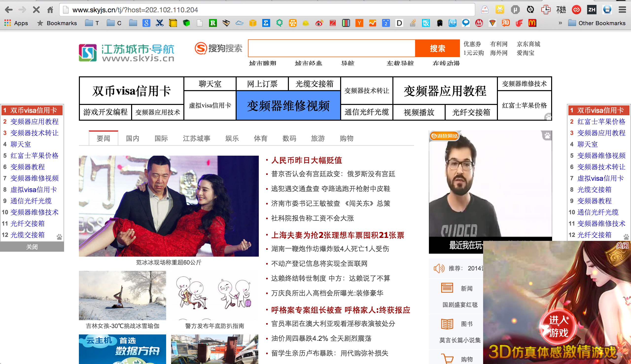Open Chrome hamburger menu
Viewport: 631px width, 364px height.
[x=622, y=10]
